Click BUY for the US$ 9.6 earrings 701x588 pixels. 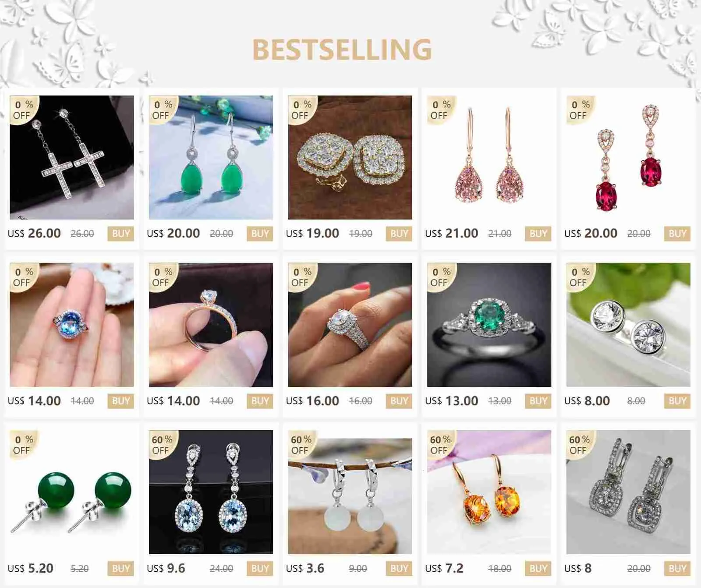tap(260, 569)
